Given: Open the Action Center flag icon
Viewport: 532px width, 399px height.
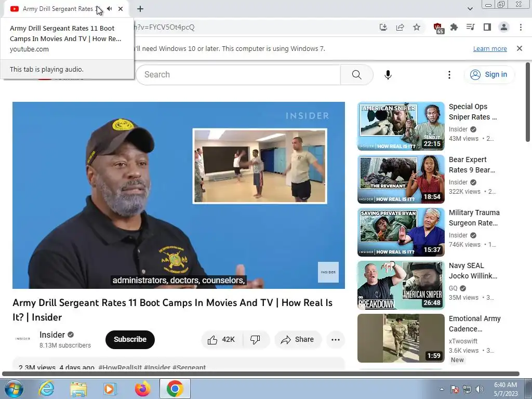Looking at the screenshot, I should 454,389.
